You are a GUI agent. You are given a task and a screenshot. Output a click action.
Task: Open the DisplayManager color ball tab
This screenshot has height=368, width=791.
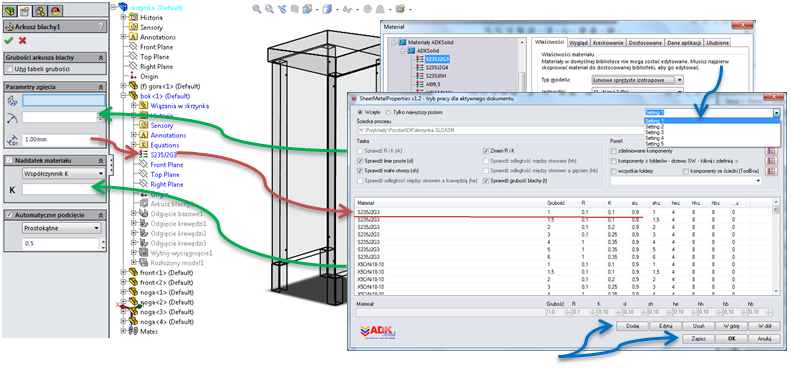55,11
